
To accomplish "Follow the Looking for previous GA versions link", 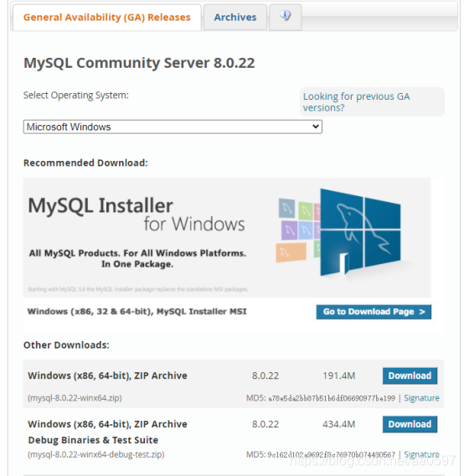I will coord(356,102).
